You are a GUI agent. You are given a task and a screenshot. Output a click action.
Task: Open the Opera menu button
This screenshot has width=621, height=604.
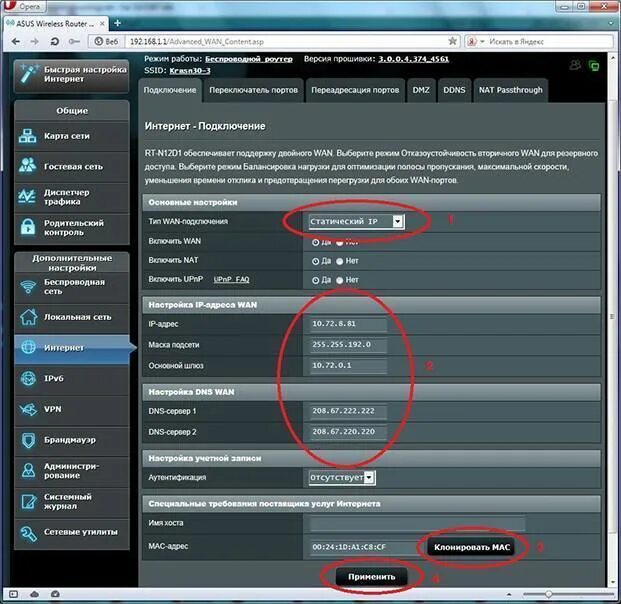point(24,6)
